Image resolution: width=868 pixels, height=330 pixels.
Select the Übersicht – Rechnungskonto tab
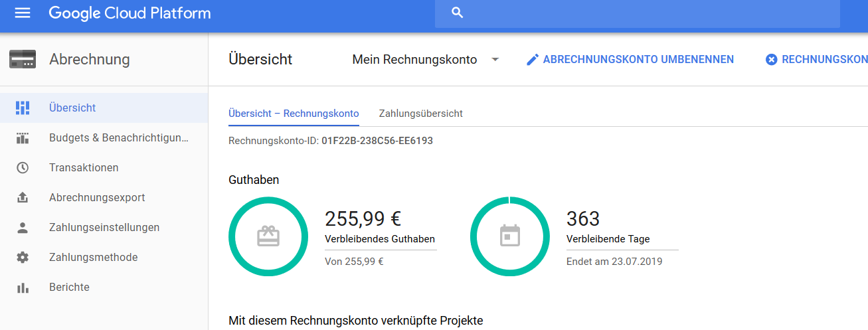pos(294,114)
